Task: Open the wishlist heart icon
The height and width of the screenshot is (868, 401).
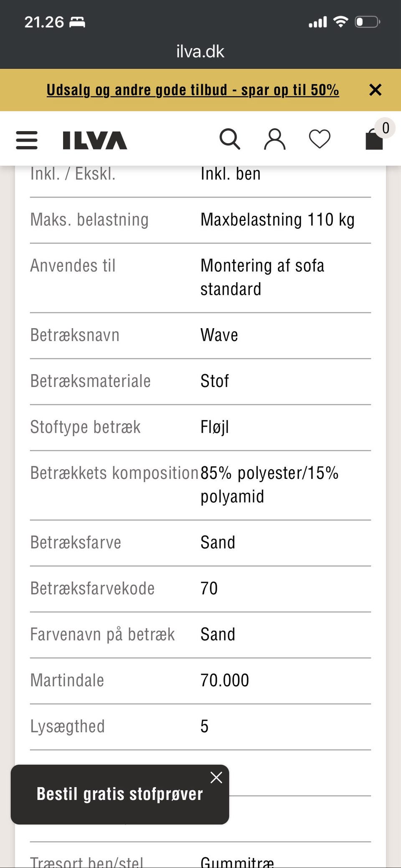Action: 320,139
